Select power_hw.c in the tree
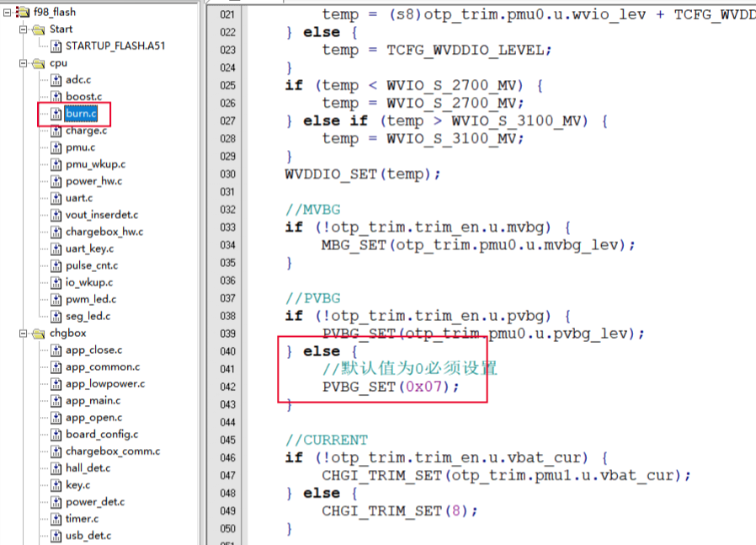The height and width of the screenshot is (545, 756). [94, 181]
